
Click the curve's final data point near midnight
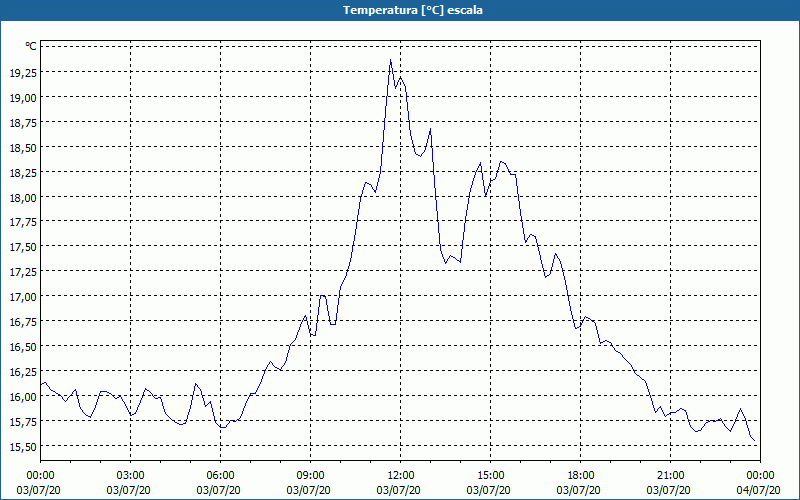pyautogui.click(x=755, y=441)
